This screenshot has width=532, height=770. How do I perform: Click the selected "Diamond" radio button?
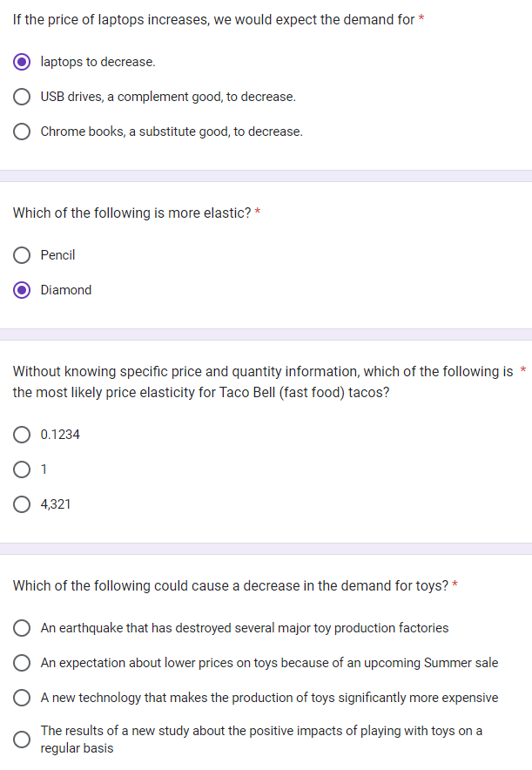pyautogui.click(x=22, y=290)
